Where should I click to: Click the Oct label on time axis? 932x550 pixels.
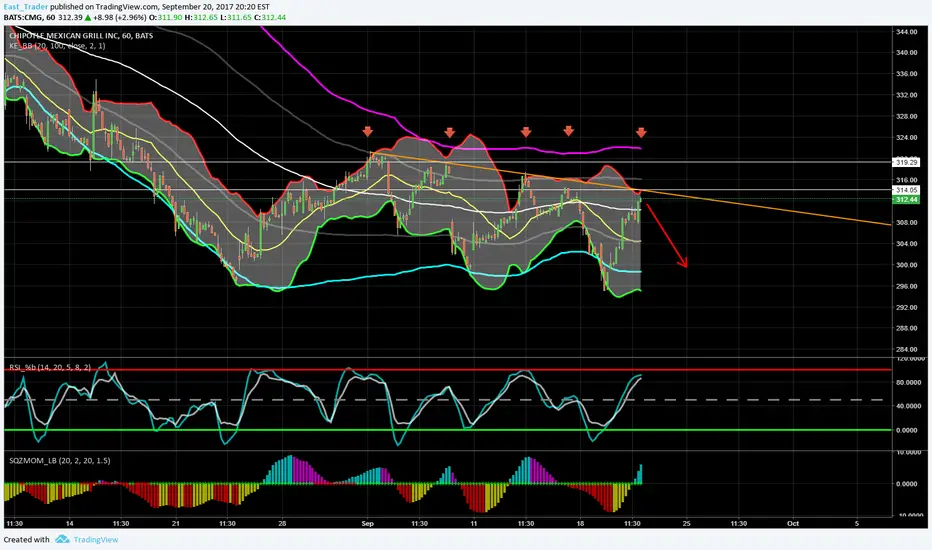pos(792,524)
